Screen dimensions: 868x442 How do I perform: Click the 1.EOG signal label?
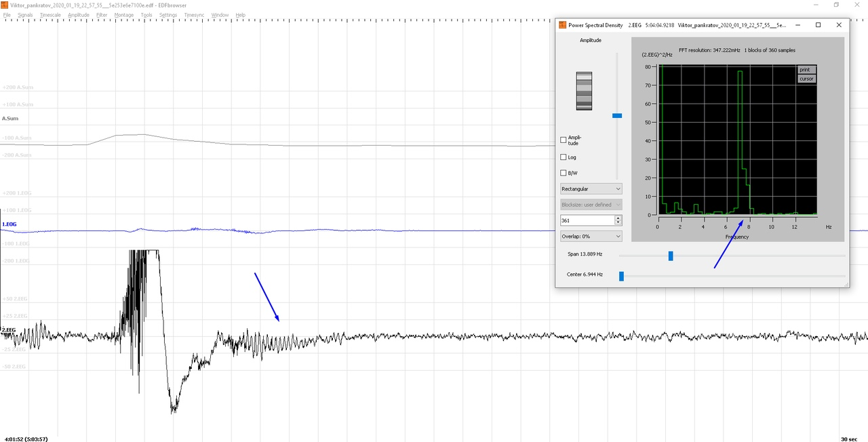pos(9,224)
